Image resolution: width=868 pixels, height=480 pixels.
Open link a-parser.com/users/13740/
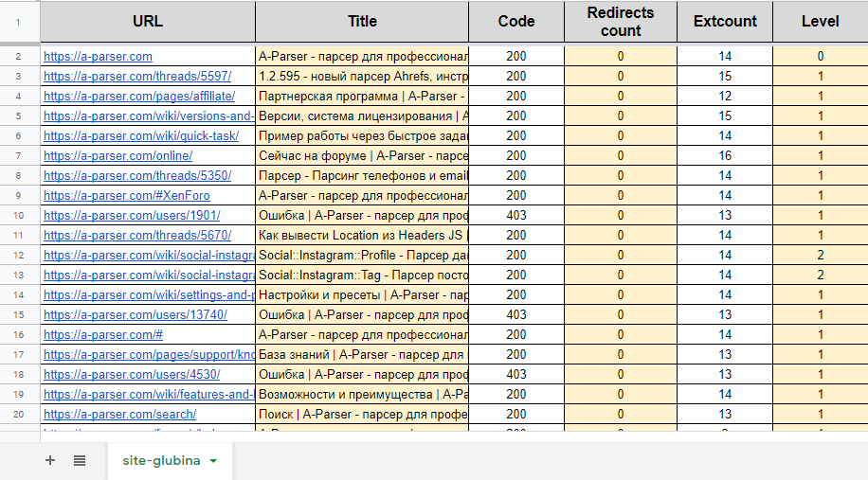coord(136,315)
